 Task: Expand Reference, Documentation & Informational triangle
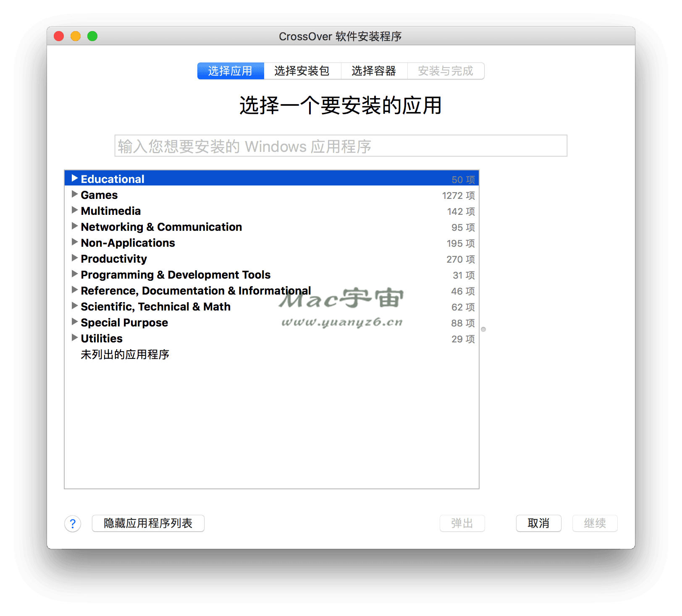[75, 290]
